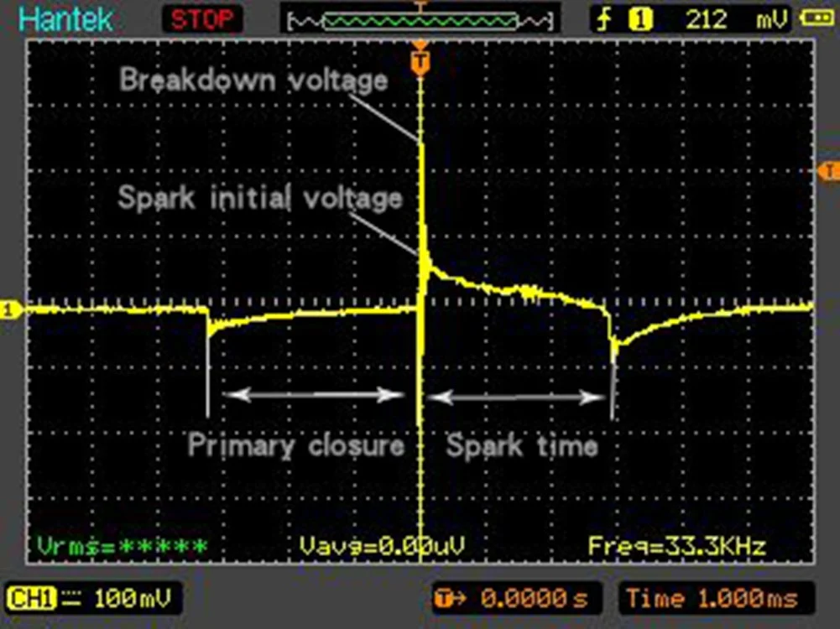Screen dimensions: 840x629
Task: Click the orange horizontal trigger position T marker
Action: pyautogui.click(x=420, y=61)
